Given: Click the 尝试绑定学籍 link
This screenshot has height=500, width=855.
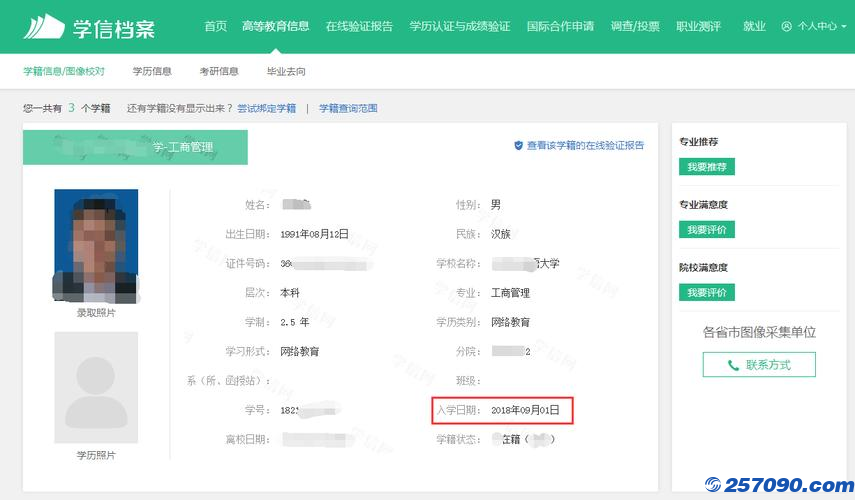Looking at the screenshot, I should pos(266,108).
